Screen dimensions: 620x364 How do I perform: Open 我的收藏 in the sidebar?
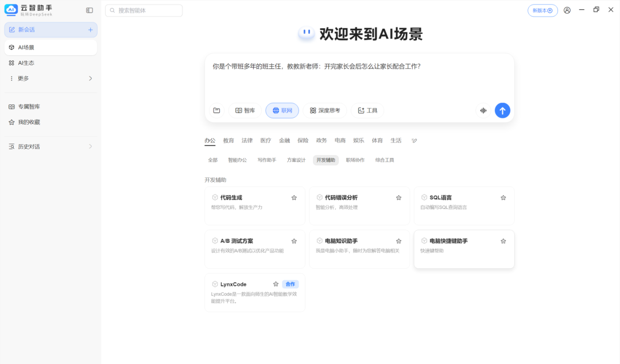click(x=51, y=122)
